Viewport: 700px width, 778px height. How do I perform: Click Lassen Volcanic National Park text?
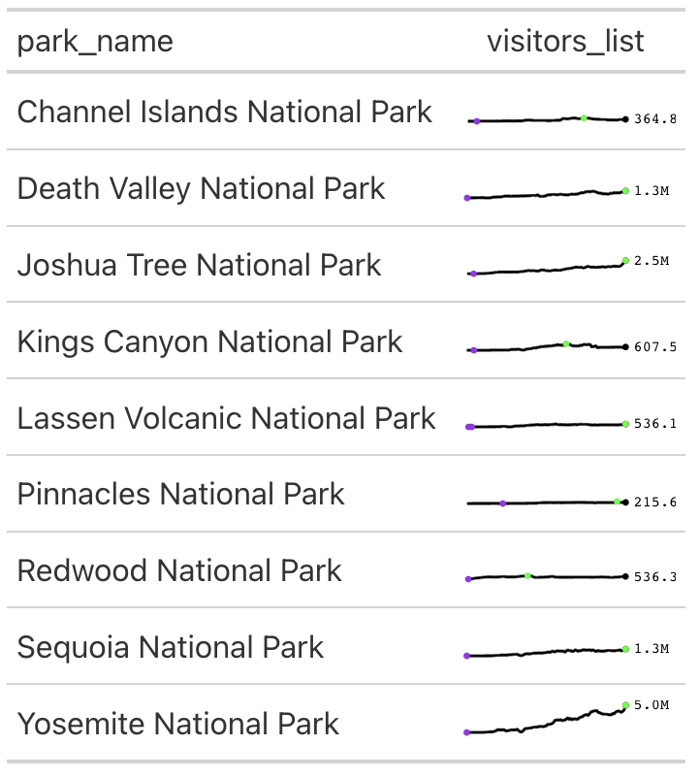coord(227,418)
